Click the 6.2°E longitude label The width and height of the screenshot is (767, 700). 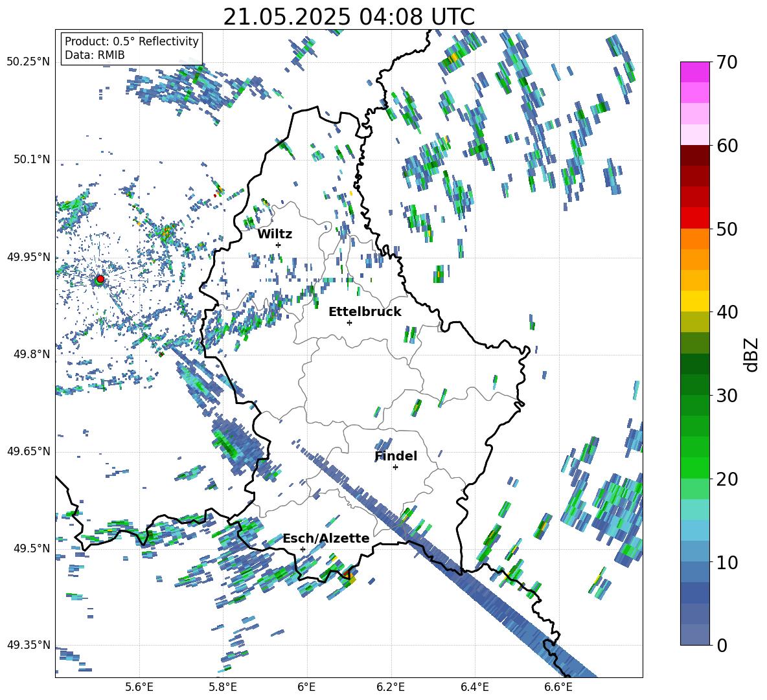[391, 687]
